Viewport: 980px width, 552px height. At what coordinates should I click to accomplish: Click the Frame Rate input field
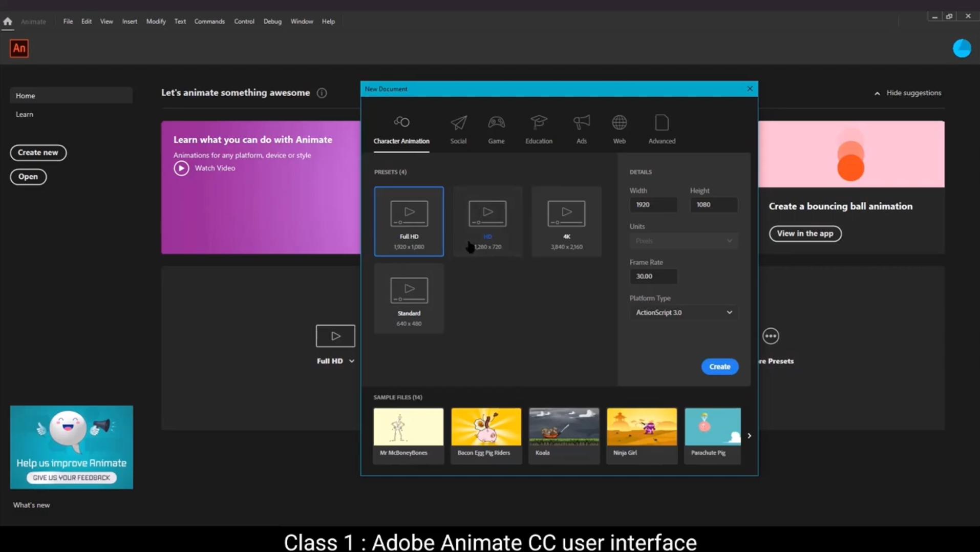pos(653,277)
